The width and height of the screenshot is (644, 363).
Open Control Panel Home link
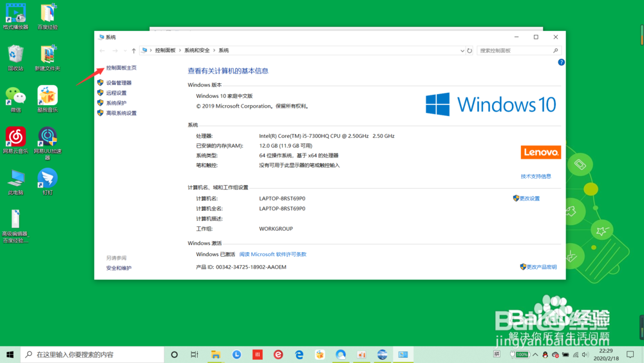point(121,68)
